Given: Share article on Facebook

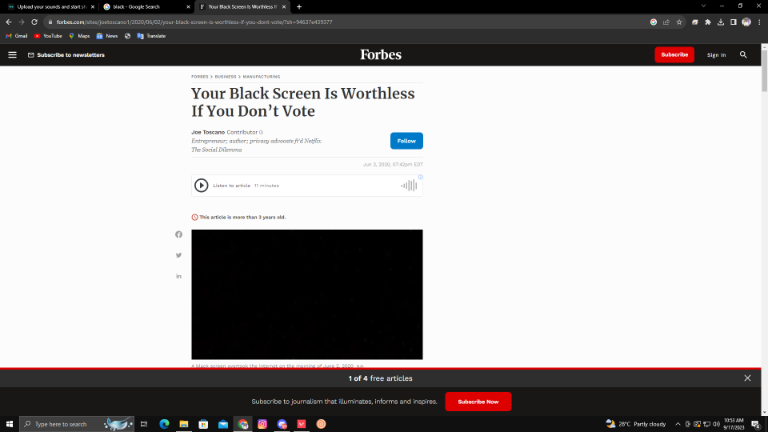Looking at the screenshot, I should [179, 235].
